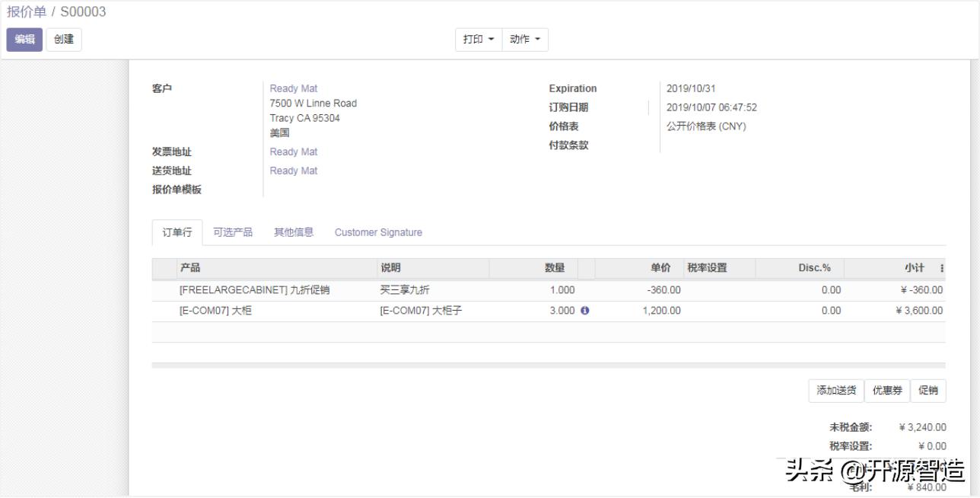Click the 创建 create button
980x498 pixels.
point(63,39)
